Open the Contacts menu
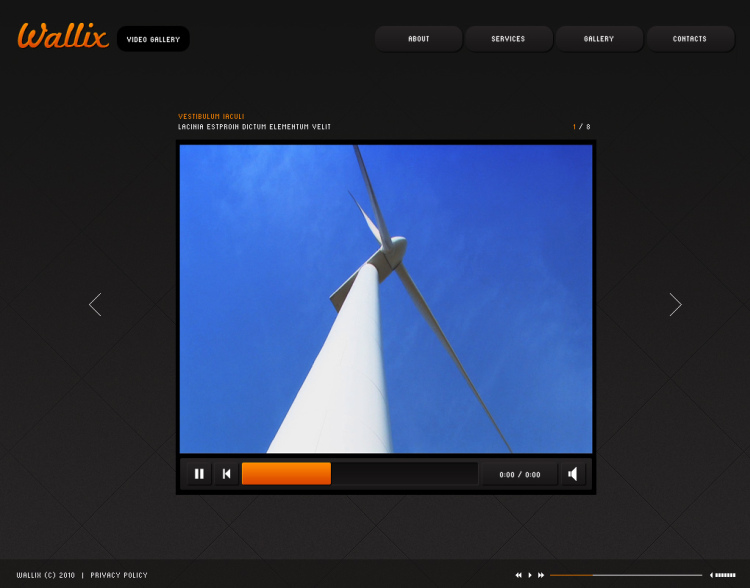Screen dimensions: 750x588 [690, 39]
